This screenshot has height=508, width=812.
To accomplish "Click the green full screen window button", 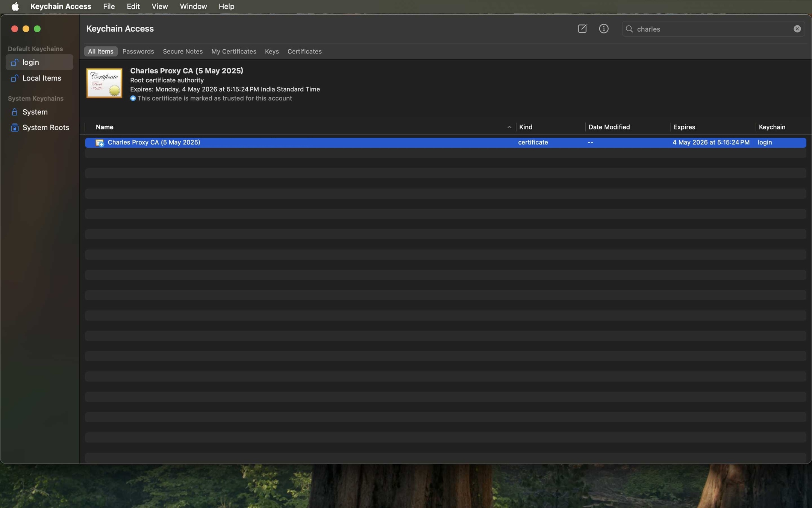I will (37, 29).
